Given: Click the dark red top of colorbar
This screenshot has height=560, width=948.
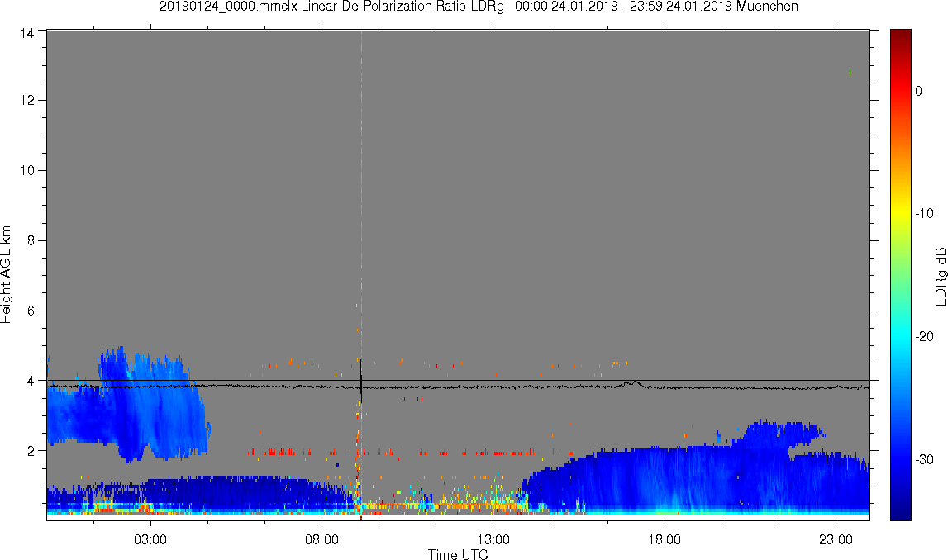Looking at the screenshot, I should 900,35.
